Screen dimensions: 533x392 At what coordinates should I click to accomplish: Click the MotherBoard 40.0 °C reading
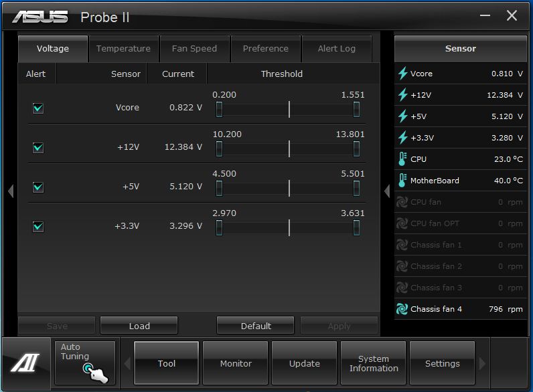point(508,181)
